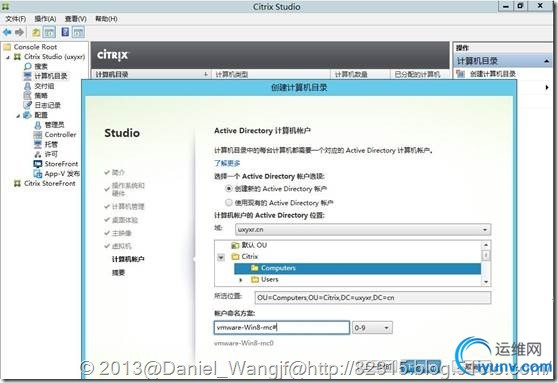558x383 pixels.
Task: Select the 计算机目录 tree node icon
Action: click(27, 76)
